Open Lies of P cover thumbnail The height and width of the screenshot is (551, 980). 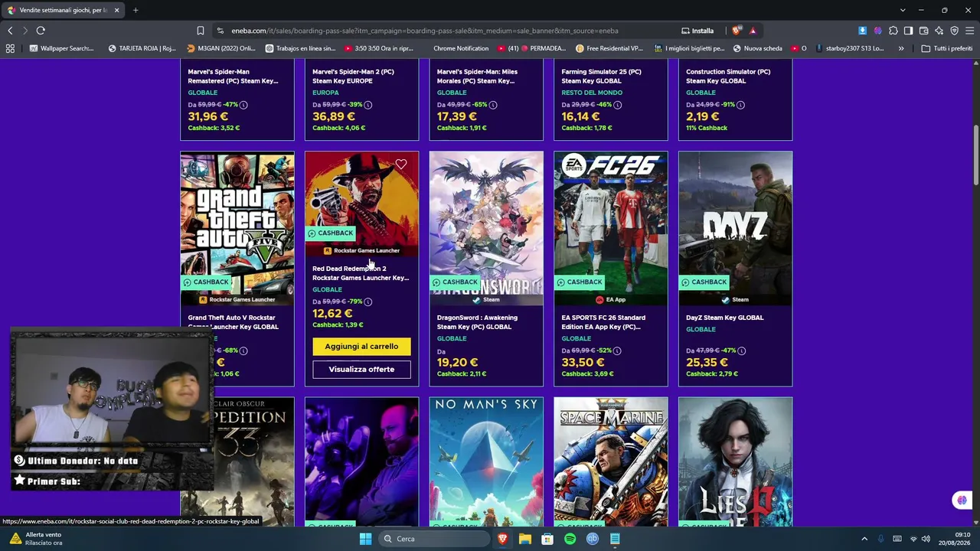point(735,461)
